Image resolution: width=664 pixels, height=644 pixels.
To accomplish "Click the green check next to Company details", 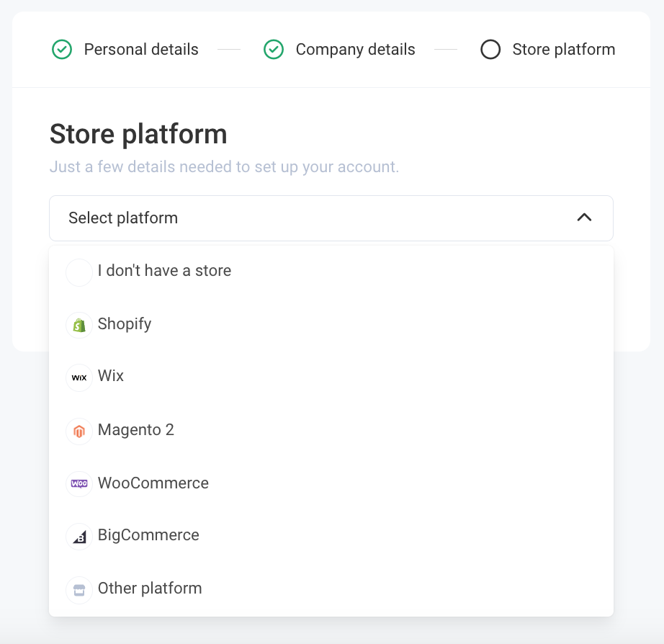I will tap(274, 49).
